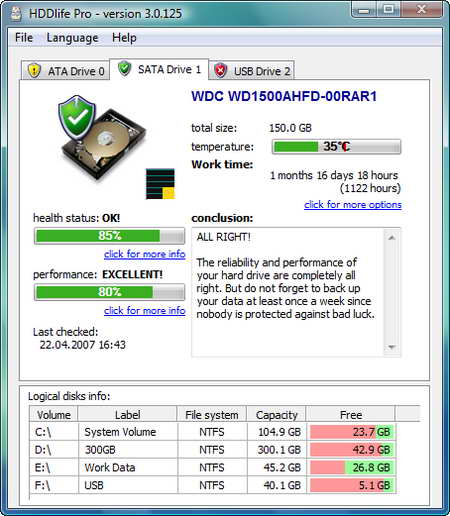Click the 85% health status progress bar

[x=110, y=236]
